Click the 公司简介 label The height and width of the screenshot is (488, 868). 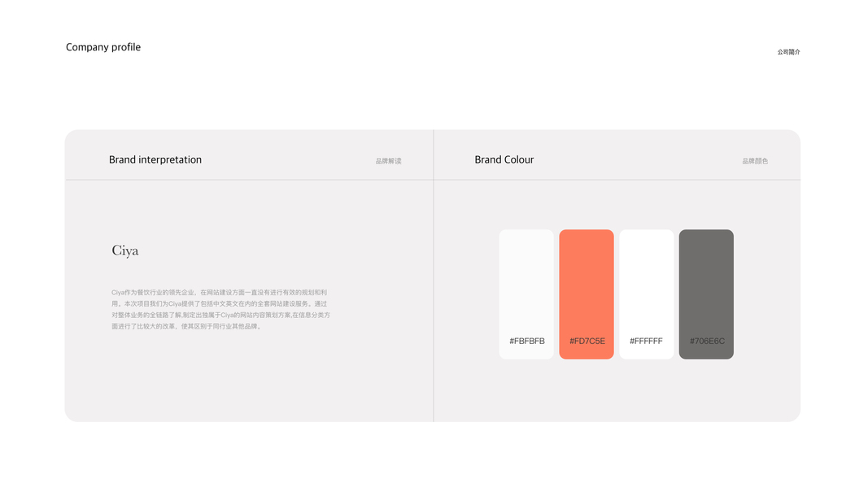[x=788, y=52]
